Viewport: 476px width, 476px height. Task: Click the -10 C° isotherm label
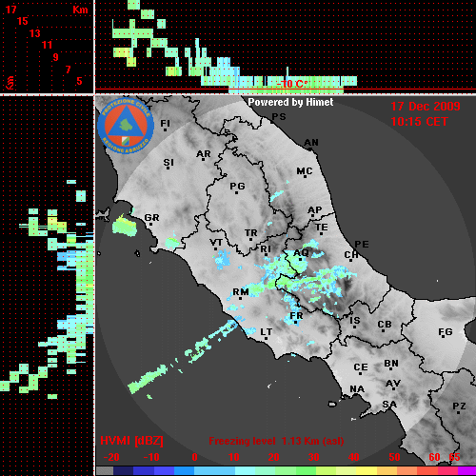(292, 84)
